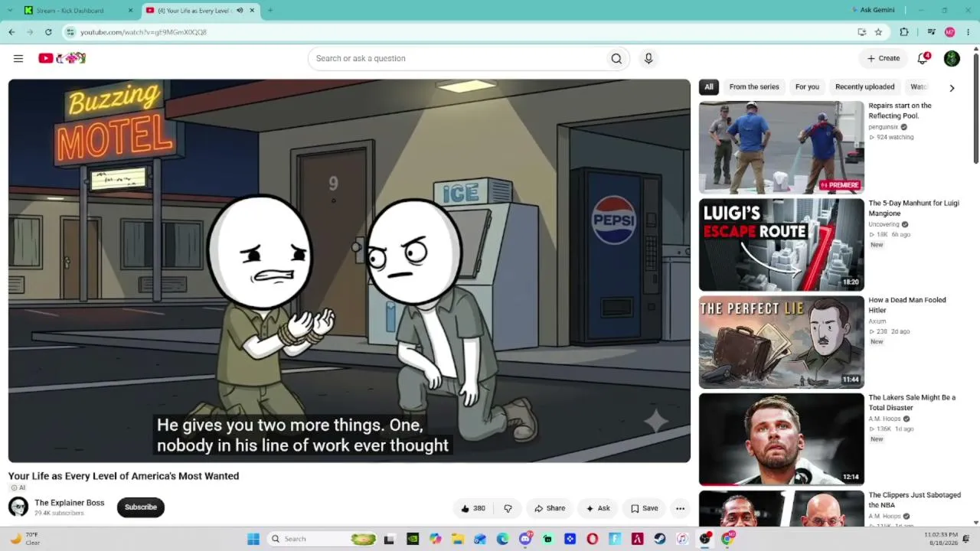Open Chrome three-dot menu
Screen dimensions: 980x551
969,32
